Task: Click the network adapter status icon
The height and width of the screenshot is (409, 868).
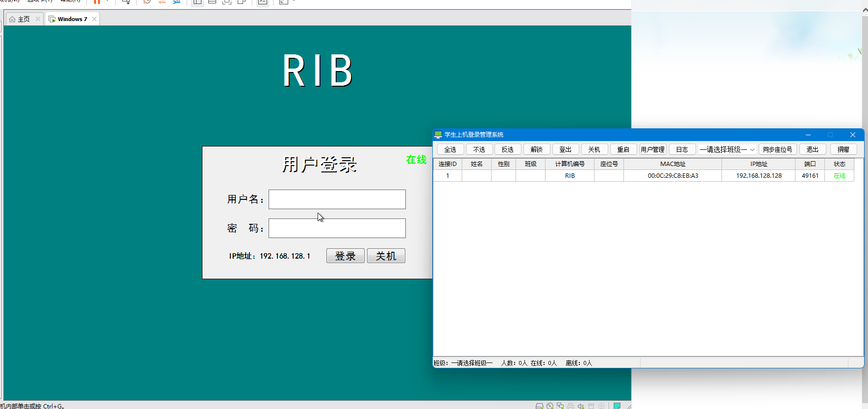Action: coord(560,406)
